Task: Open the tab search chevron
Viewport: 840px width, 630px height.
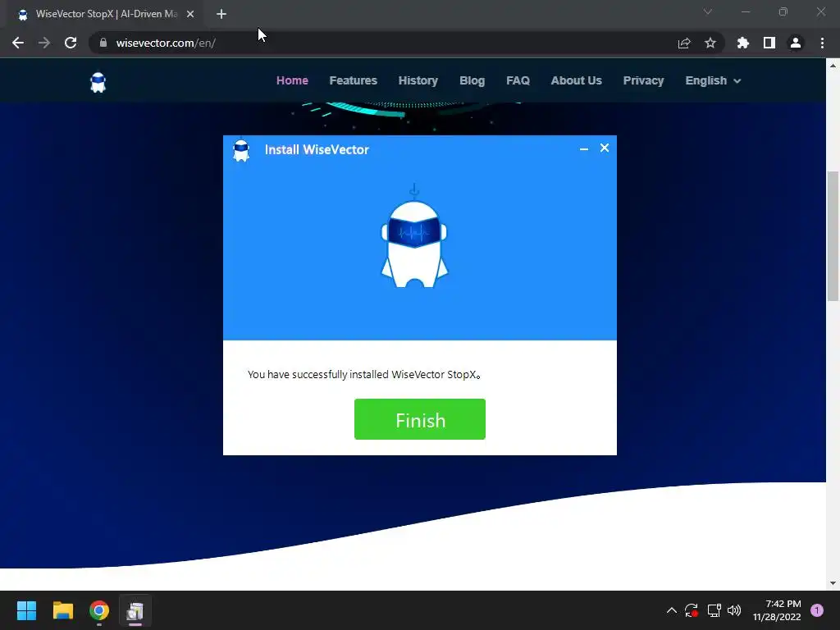Action: tap(708, 11)
